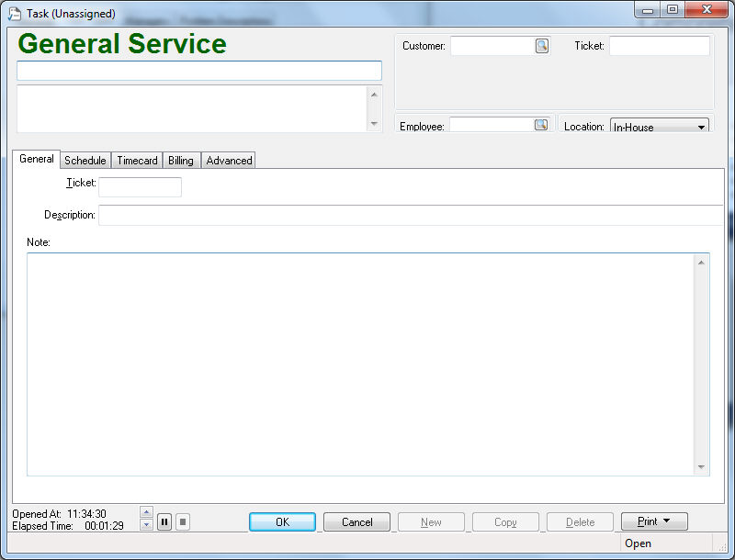The image size is (735, 560).
Task: Open the Customer lookup magnifier
Action: point(541,45)
